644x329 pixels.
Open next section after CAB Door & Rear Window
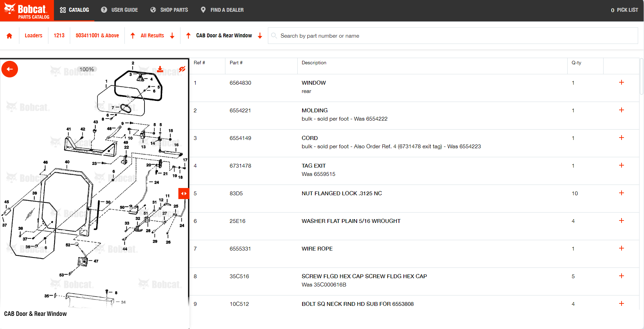pos(260,36)
